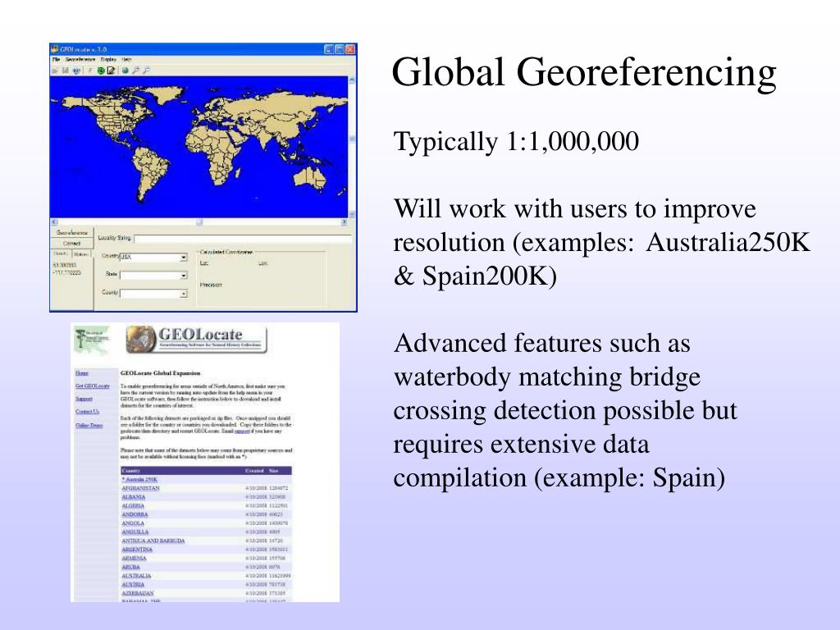840x630 pixels.
Task: Click the map scroll-left arrow
Action: pyautogui.click(x=54, y=221)
